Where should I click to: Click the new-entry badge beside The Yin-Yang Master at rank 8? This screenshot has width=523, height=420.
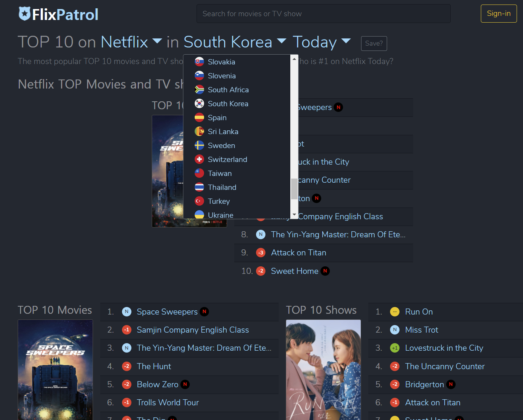coord(261,234)
